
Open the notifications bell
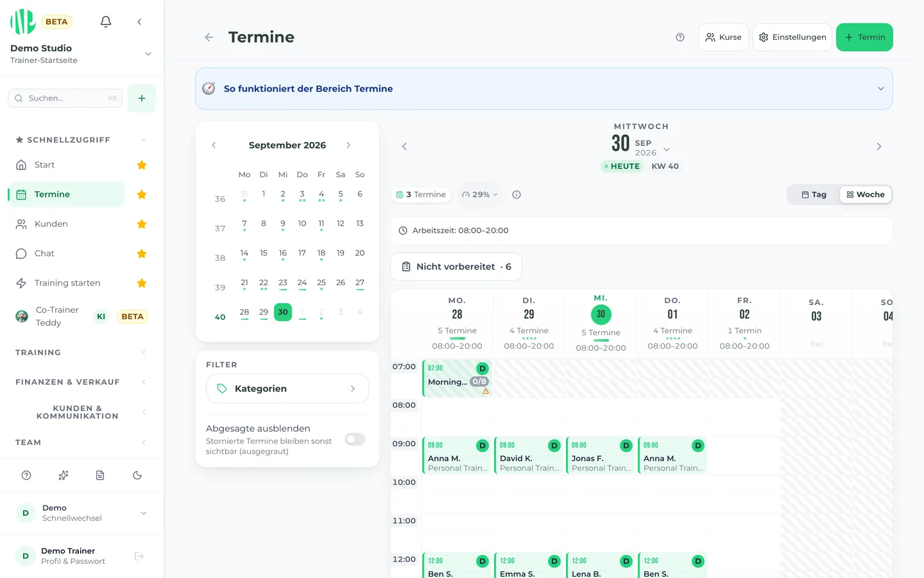[106, 22]
